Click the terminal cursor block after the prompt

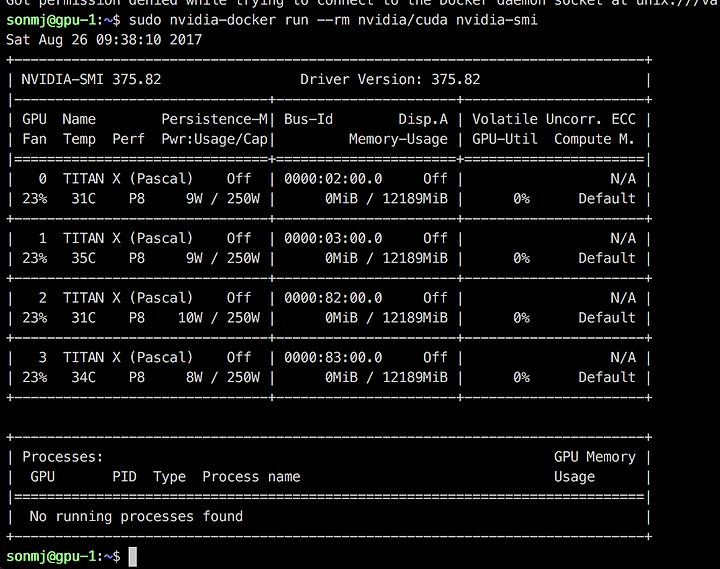tap(133, 557)
